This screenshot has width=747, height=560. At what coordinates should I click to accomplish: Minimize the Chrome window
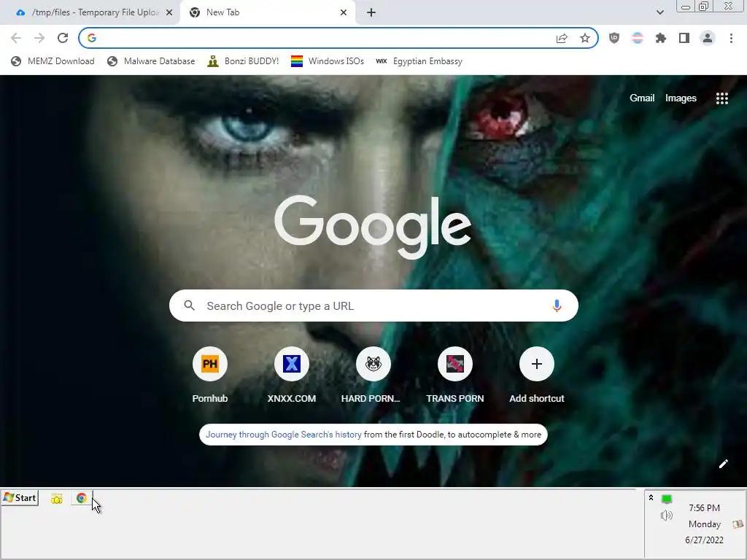686,7
